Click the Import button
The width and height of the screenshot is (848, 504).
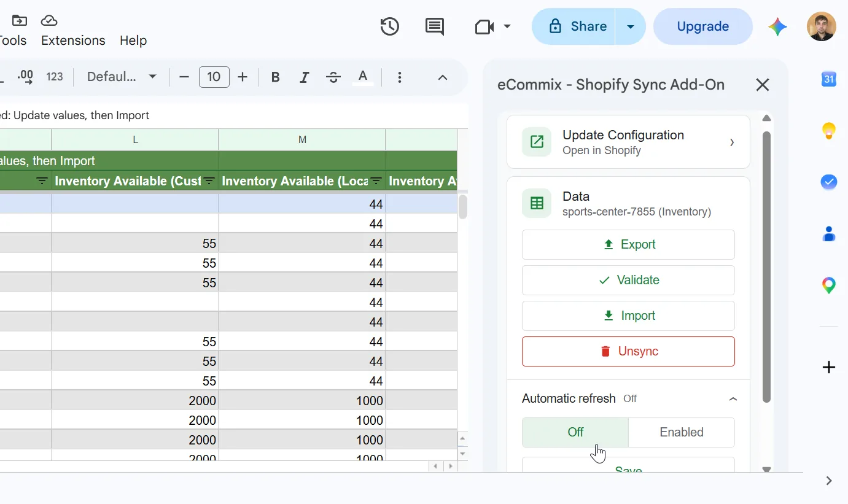click(628, 316)
